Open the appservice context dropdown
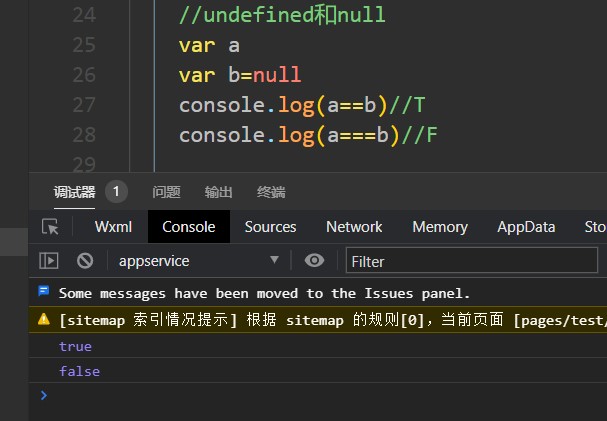Image resolution: width=607 pixels, height=421 pixels. coord(199,261)
